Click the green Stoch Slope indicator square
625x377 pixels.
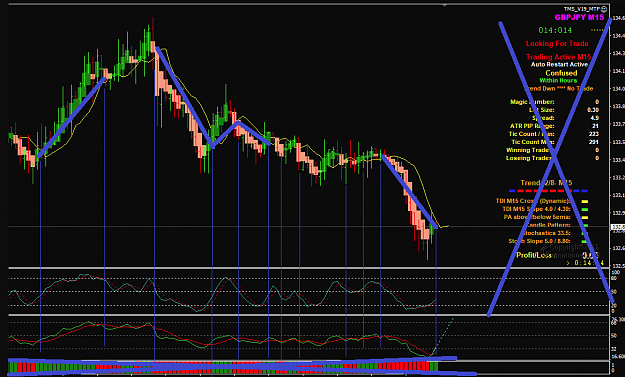click(584, 242)
